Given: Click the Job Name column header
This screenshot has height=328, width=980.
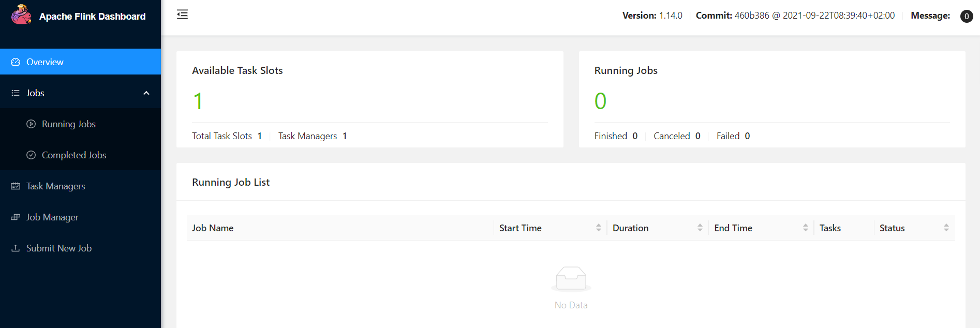Looking at the screenshot, I should coord(213,228).
